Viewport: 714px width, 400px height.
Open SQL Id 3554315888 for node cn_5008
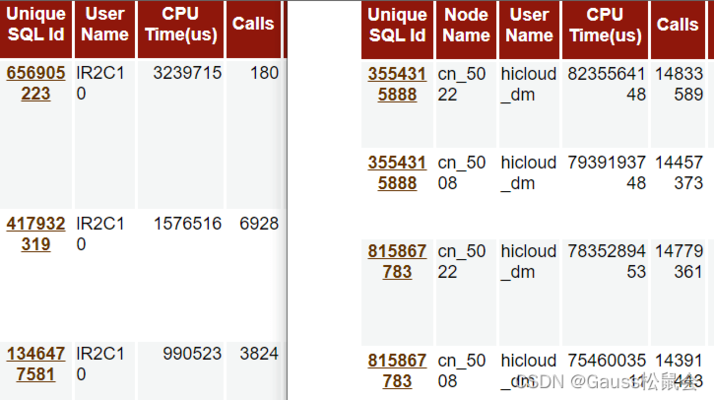(x=397, y=173)
